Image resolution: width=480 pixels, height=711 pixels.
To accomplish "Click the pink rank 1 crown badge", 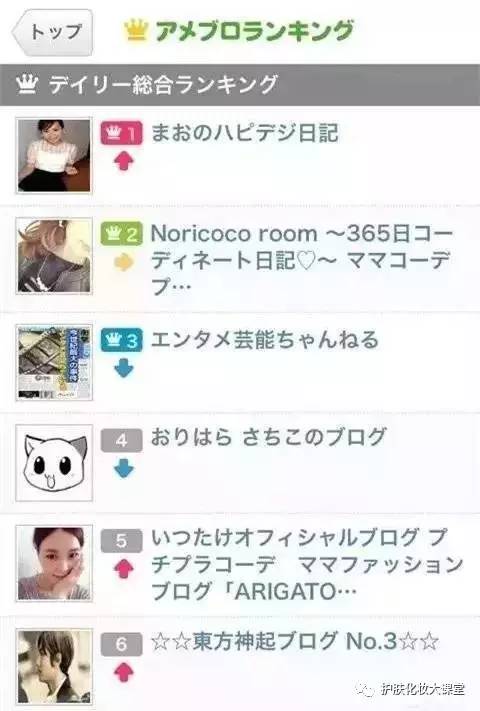I will [x=121, y=133].
